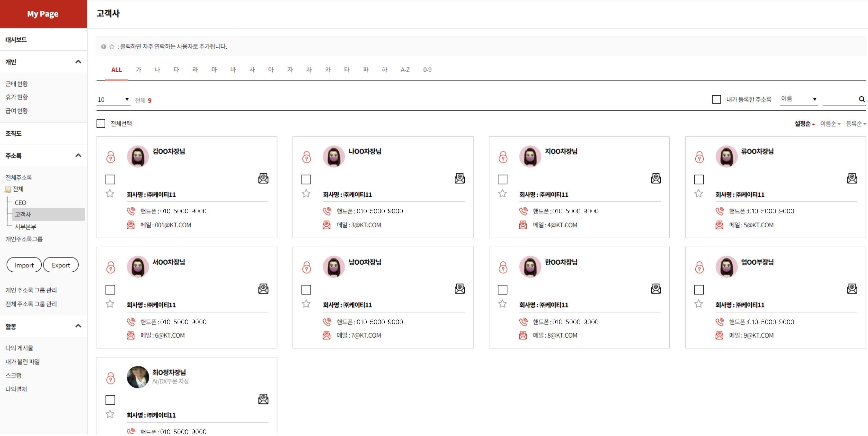Open 근태 현황 link
Image resolution: width=868 pixels, height=436 pixels.
tap(16, 84)
